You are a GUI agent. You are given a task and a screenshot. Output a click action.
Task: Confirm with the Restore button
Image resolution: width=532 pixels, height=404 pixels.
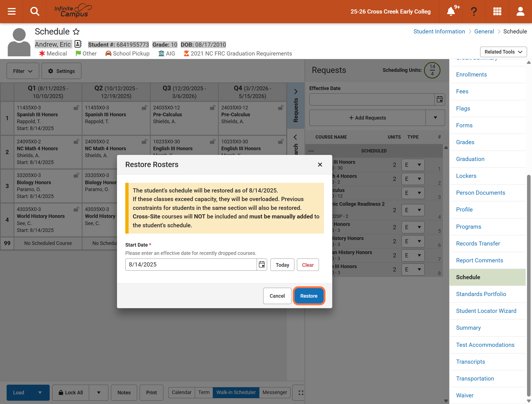click(309, 296)
